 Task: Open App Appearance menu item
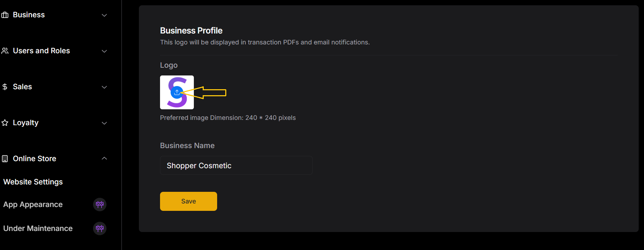coord(33,205)
